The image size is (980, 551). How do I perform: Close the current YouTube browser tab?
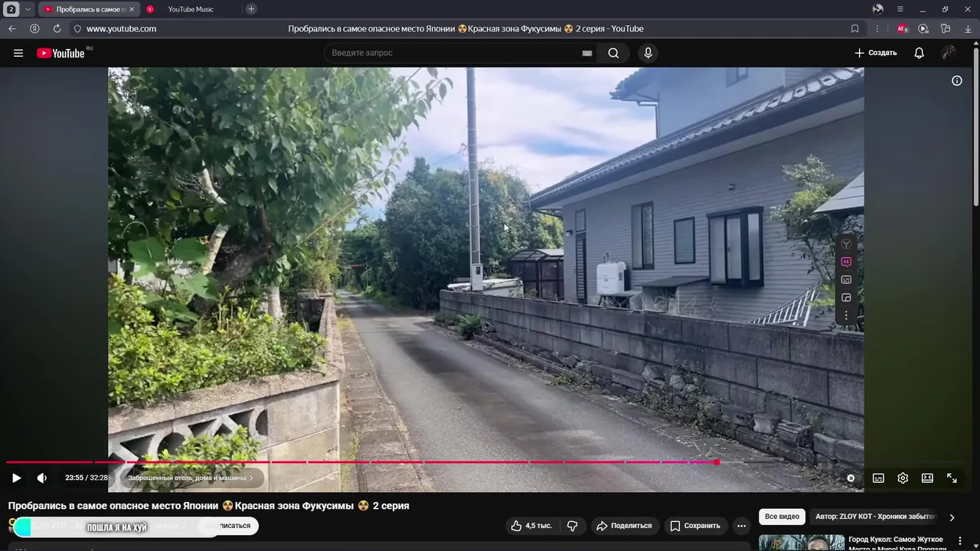pos(131,9)
